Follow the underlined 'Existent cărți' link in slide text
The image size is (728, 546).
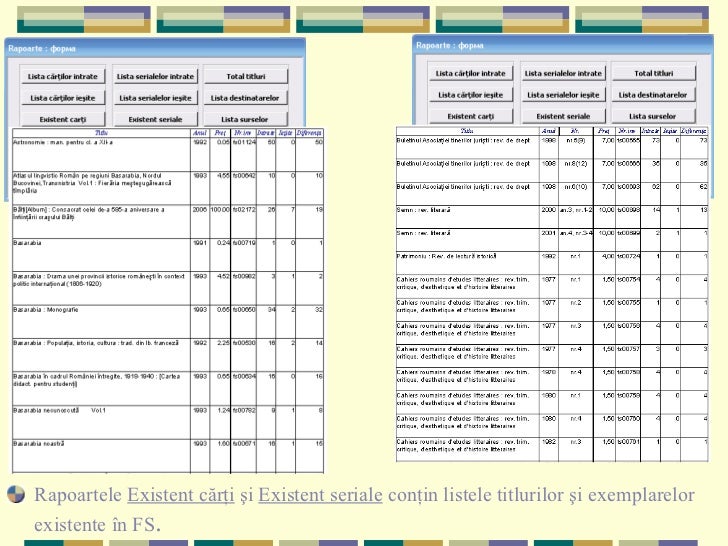pos(181,495)
